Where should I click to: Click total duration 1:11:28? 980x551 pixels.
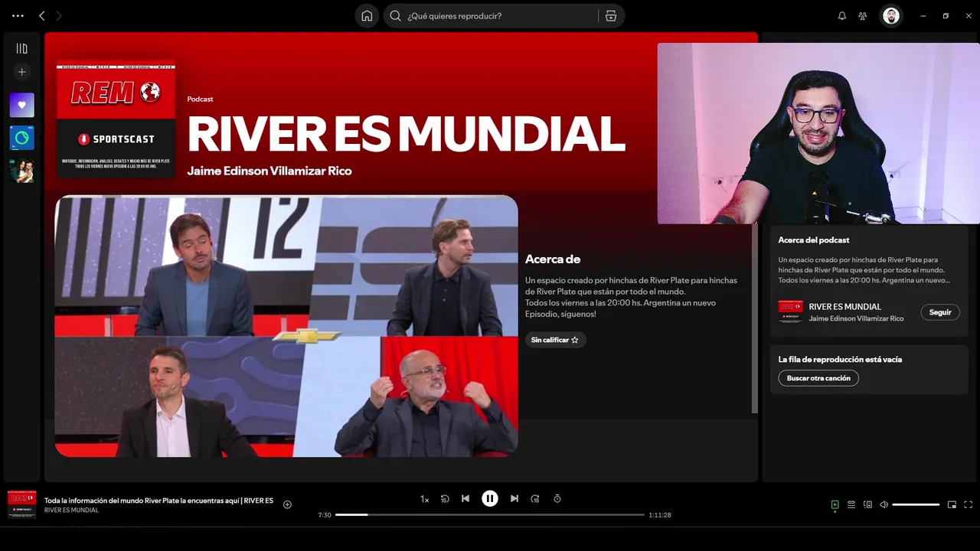coord(660,515)
